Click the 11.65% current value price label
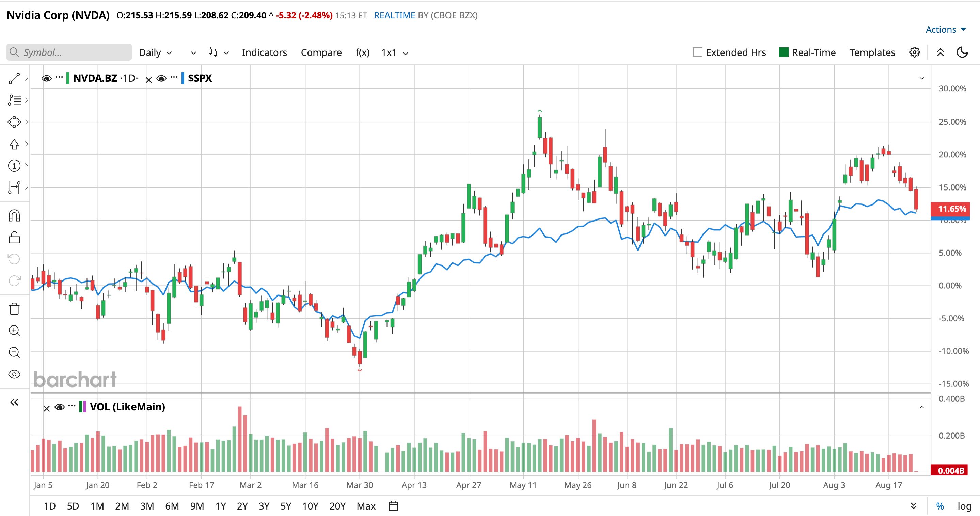This screenshot has width=980, height=516. (x=950, y=209)
